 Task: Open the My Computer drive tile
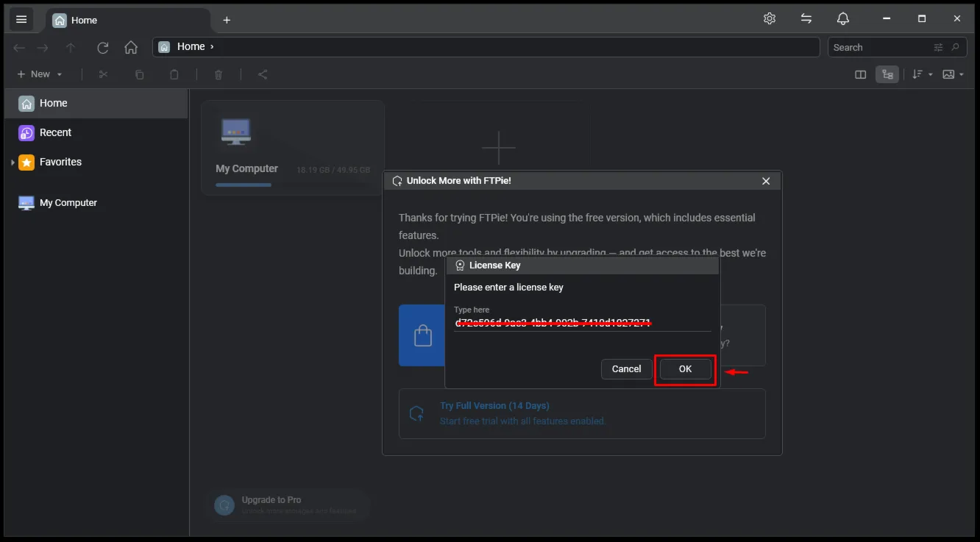293,148
